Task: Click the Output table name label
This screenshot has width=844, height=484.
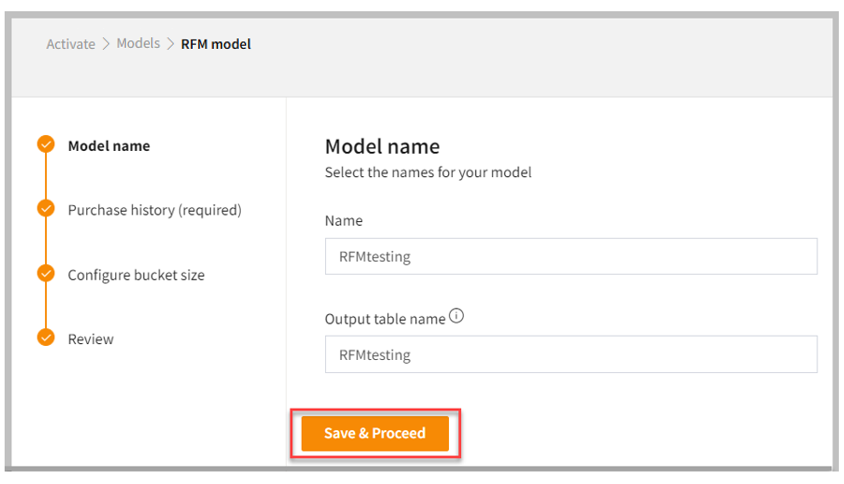Action: coord(385,319)
